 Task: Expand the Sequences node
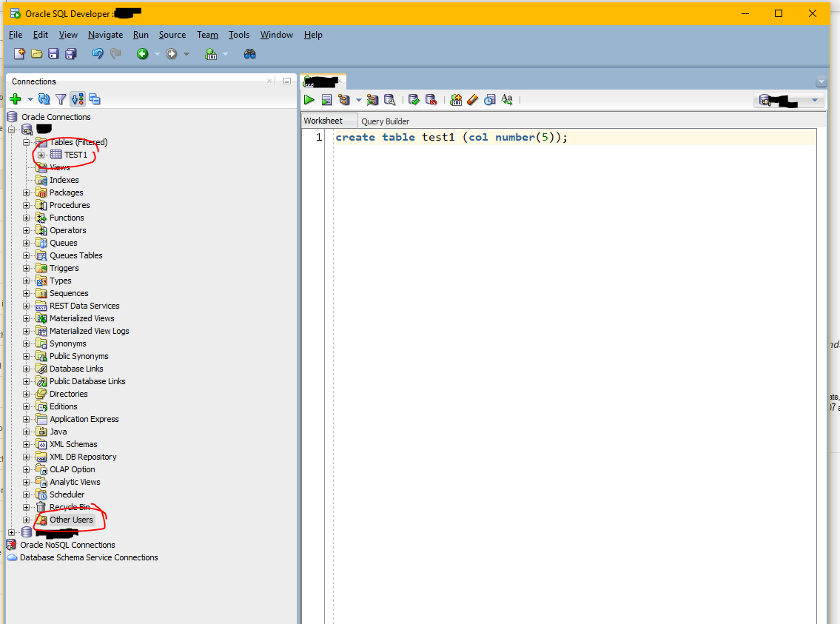click(x=26, y=294)
